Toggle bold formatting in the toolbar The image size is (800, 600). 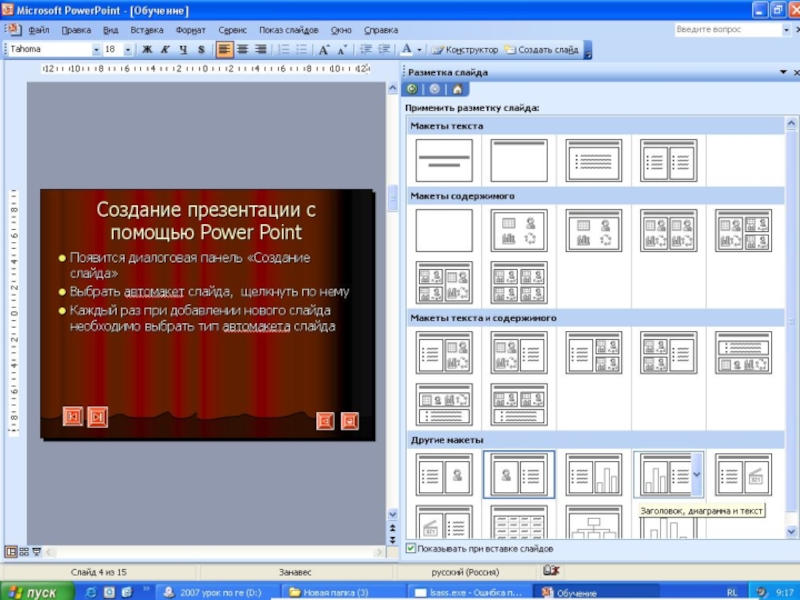click(x=147, y=49)
